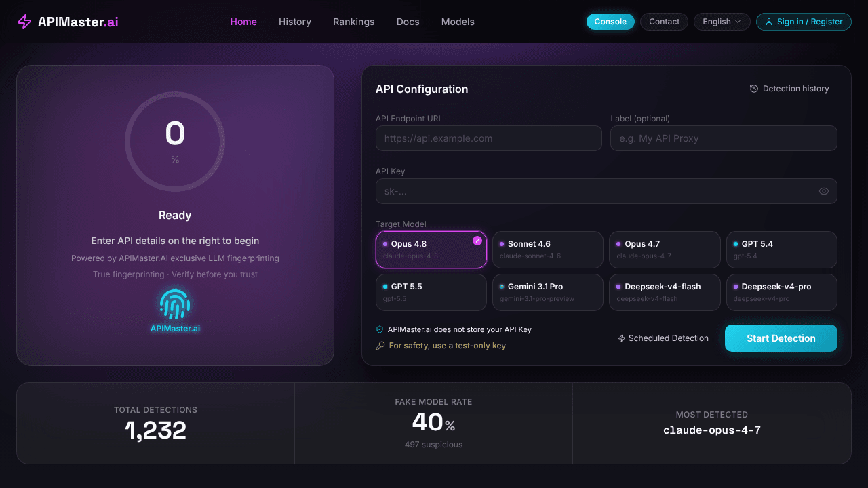Click the API Endpoint URL field

tap(489, 138)
